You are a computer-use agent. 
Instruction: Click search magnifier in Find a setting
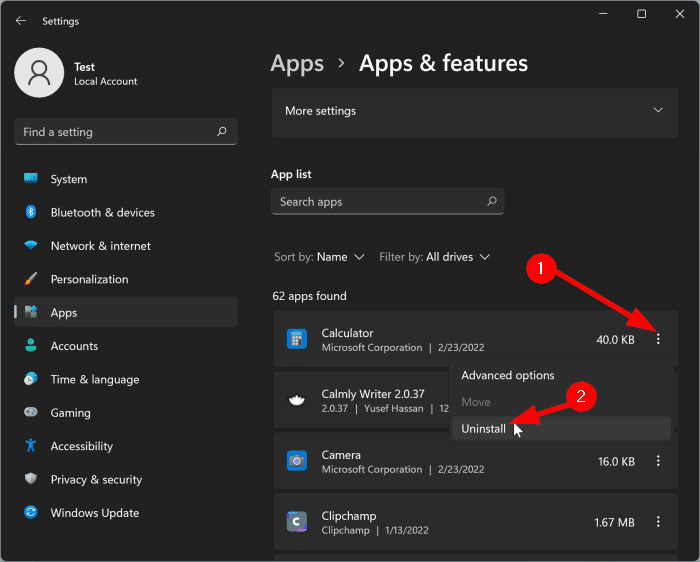point(222,132)
